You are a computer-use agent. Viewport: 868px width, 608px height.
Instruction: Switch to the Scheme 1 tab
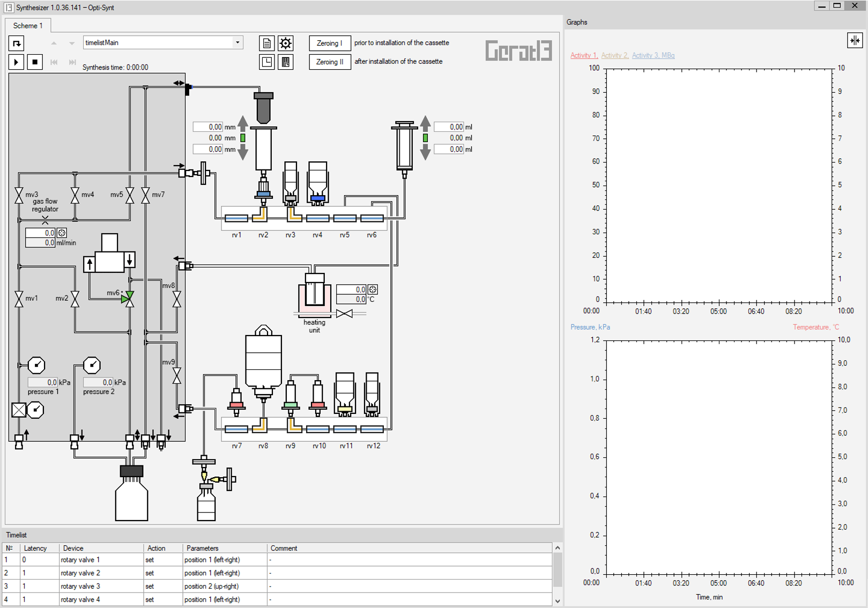28,25
